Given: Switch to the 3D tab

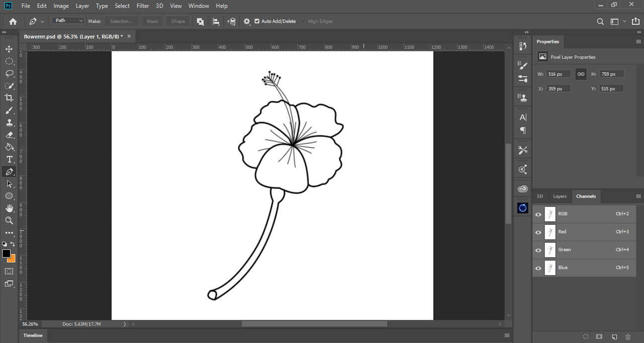Looking at the screenshot, I should (540, 196).
